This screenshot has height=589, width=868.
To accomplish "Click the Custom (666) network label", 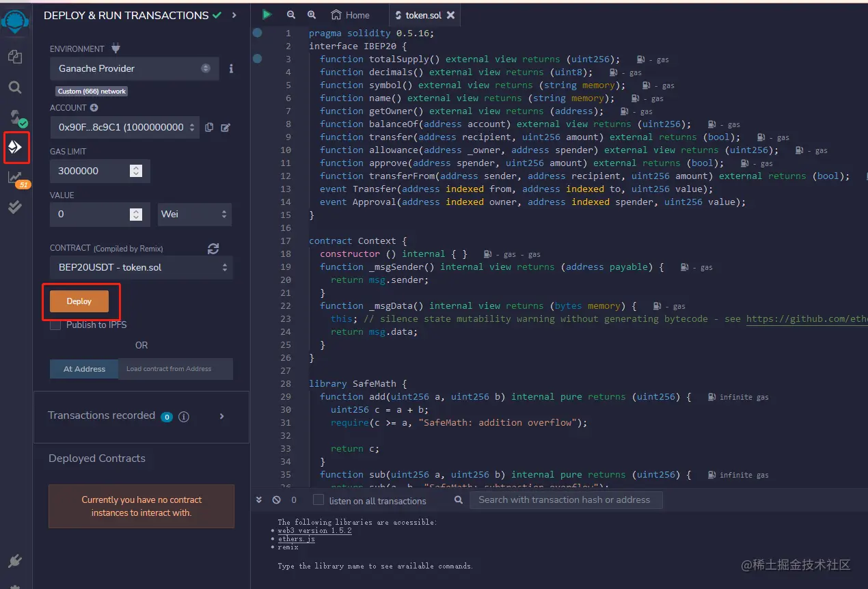I will coord(92,91).
